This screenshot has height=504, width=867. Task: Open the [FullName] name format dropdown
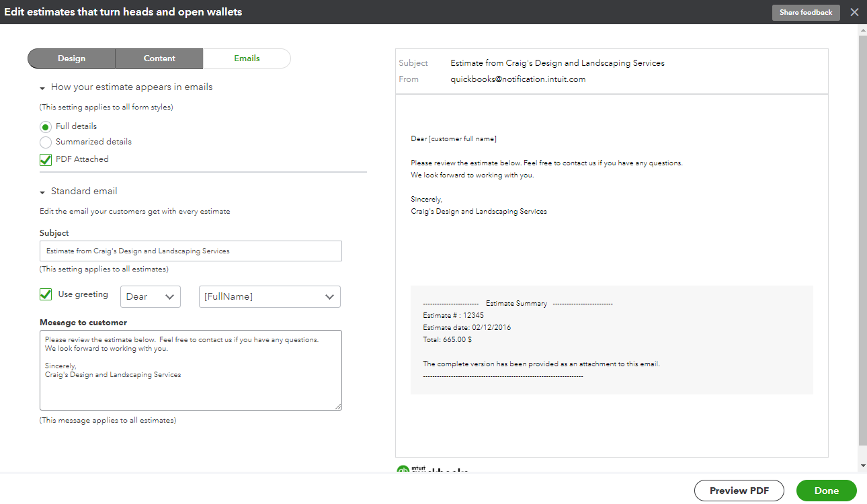click(x=270, y=297)
